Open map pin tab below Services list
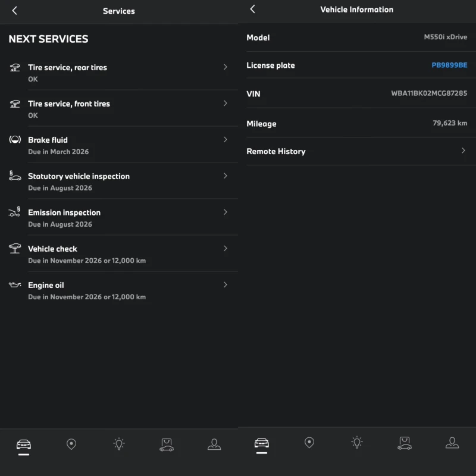 [x=71, y=444]
